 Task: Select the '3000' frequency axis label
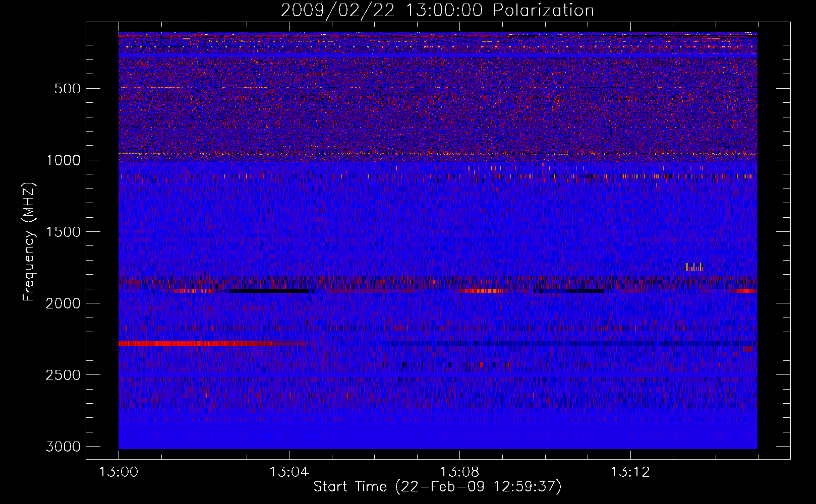63,447
